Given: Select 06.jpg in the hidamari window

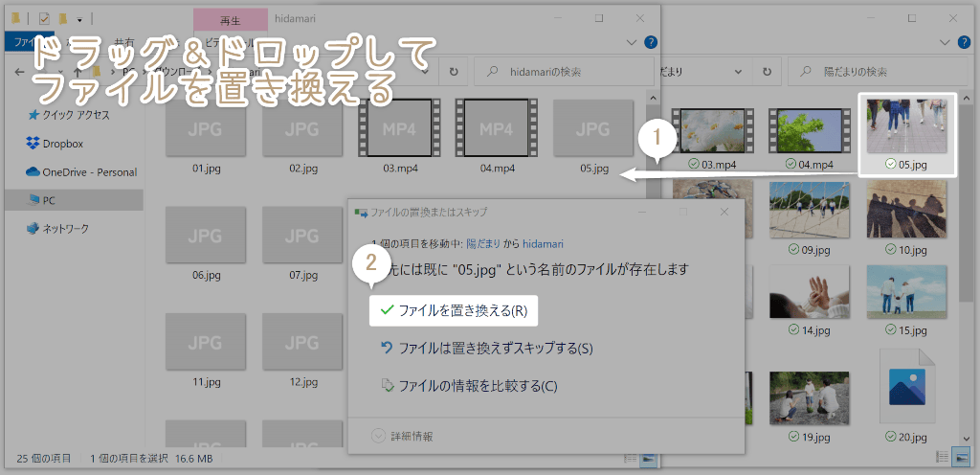Looking at the screenshot, I should pyautogui.click(x=206, y=244).
